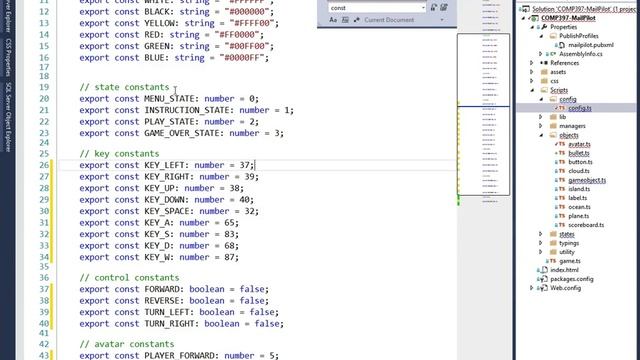The height and width of the screenshot is (360, 640).
Task: Select button.ts in the objects folder
Action: [x=580, y=162]
